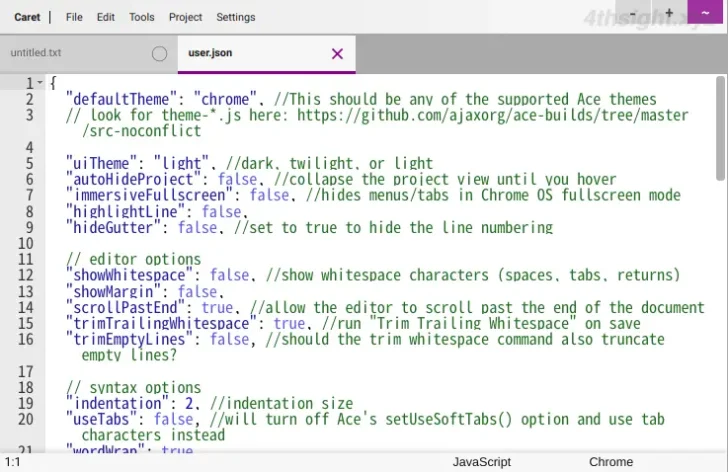This screenshot has height=472, width=728.
Task: Click the 1:1 cursor position indicator
Action: (13, 462)
